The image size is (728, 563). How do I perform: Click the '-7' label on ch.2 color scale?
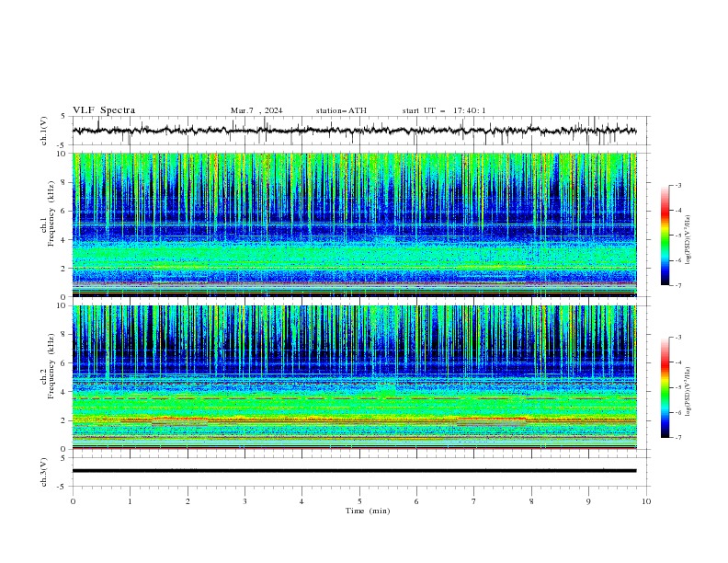point(677,438)
